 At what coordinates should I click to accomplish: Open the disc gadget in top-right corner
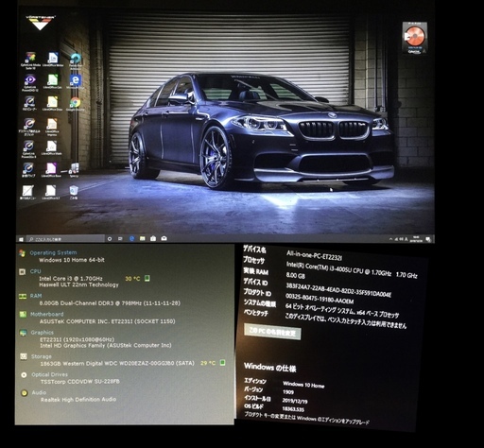point(415,38)
